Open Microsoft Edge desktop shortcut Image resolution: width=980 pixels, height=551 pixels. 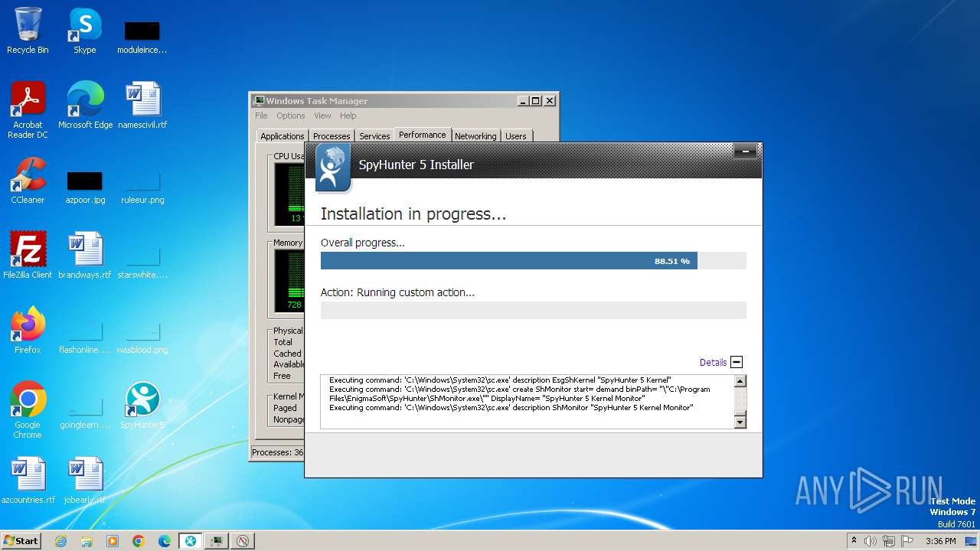pos(85,105)
